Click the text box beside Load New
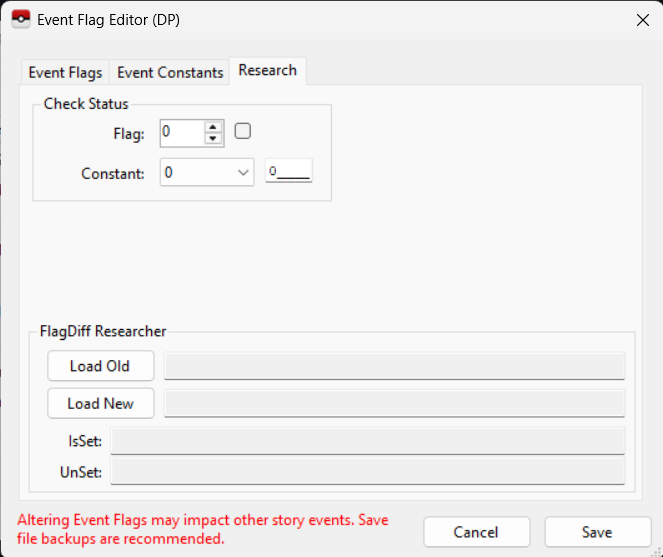 pyautogui.click(x=394, y=404)
